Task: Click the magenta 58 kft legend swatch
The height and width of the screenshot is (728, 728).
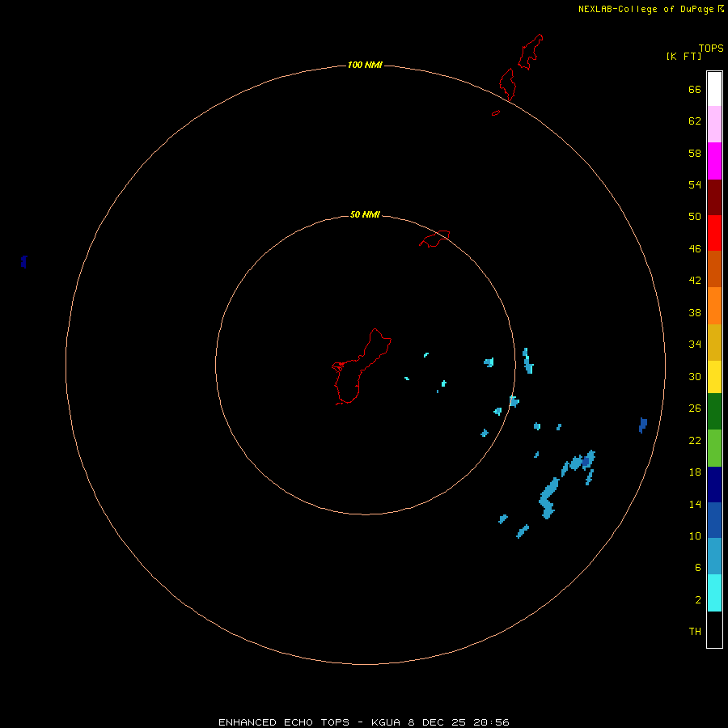Action: 714,161
